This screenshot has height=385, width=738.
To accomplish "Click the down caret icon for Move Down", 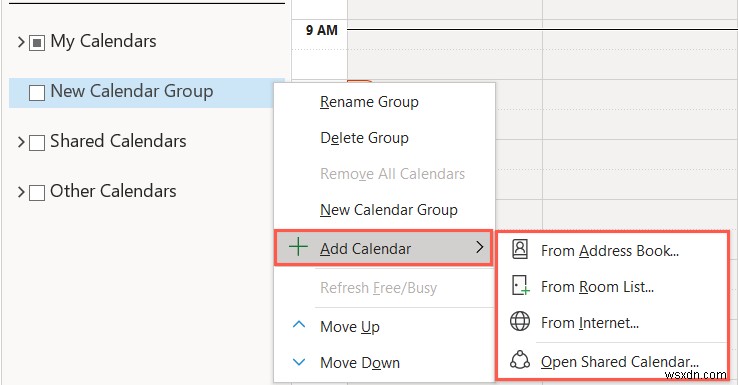I will tap(299, 362).
